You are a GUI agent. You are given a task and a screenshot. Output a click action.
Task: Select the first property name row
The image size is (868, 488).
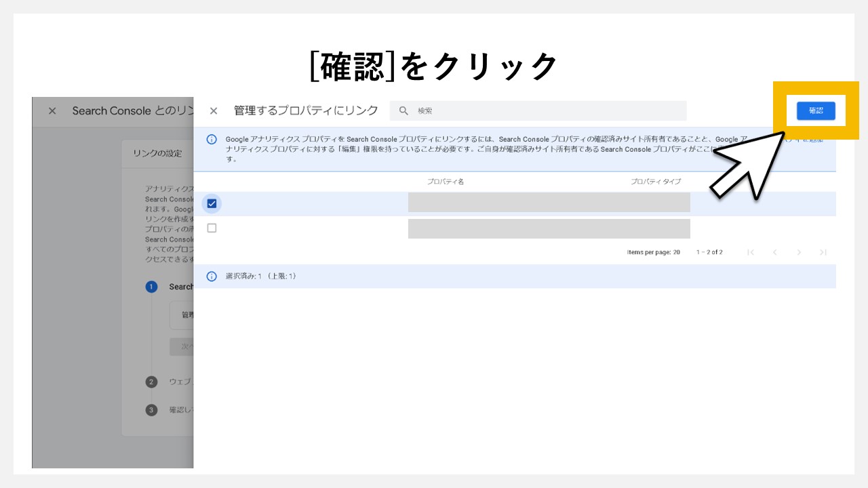(x=549, y=203)
